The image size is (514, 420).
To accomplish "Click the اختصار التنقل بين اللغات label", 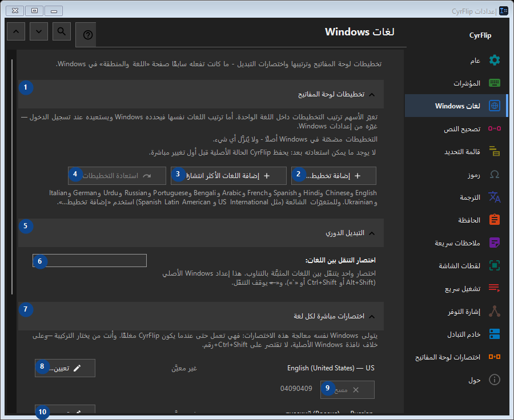I will (340, 260).
